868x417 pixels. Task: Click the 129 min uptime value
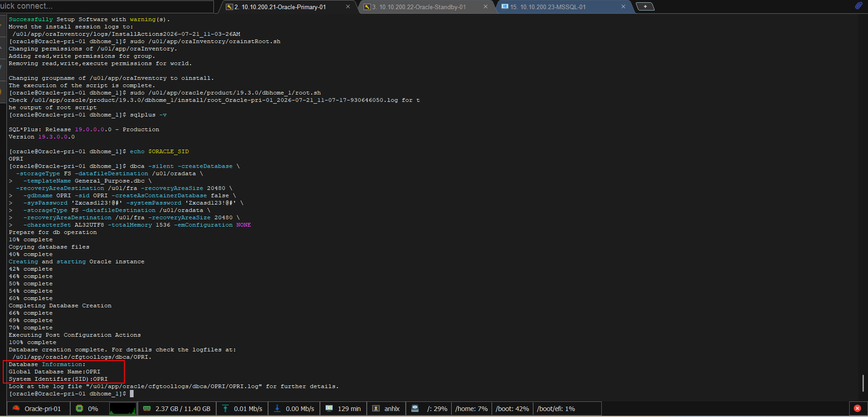tap(349, 409)
